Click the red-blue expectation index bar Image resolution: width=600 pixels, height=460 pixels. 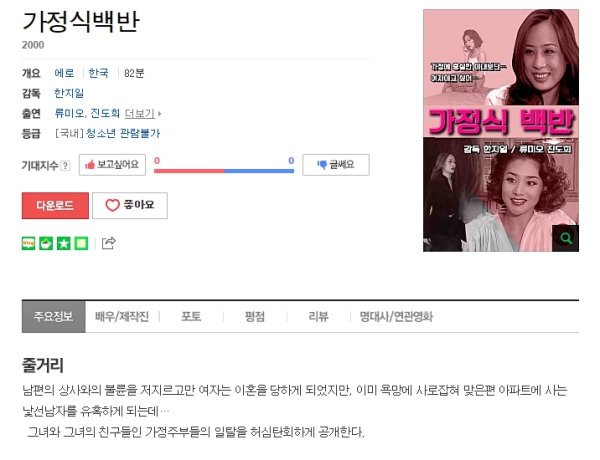pos(224,171)
